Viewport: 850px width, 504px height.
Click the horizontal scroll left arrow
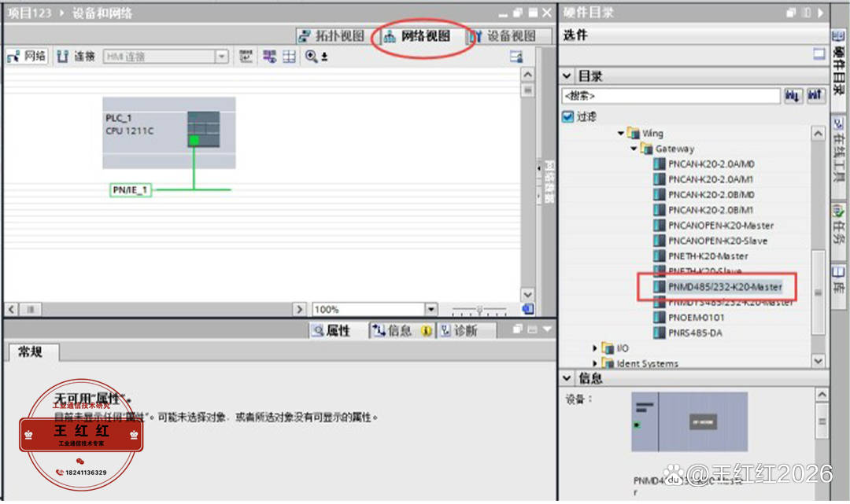(x=11, y=309)
